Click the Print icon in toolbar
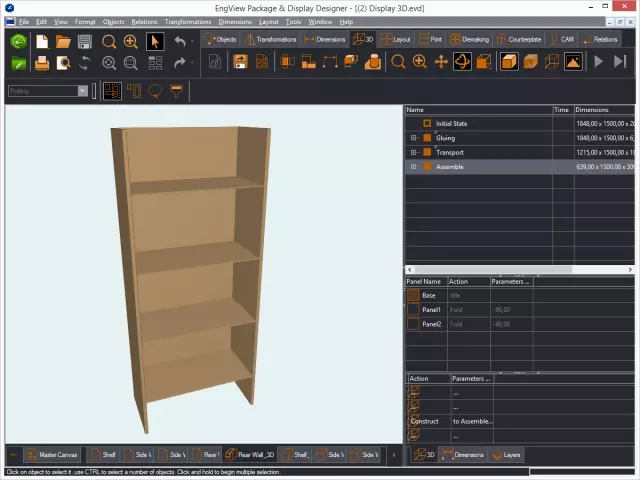Image resolution: width=640 pixels, height=480 pixels. point(42,62)
